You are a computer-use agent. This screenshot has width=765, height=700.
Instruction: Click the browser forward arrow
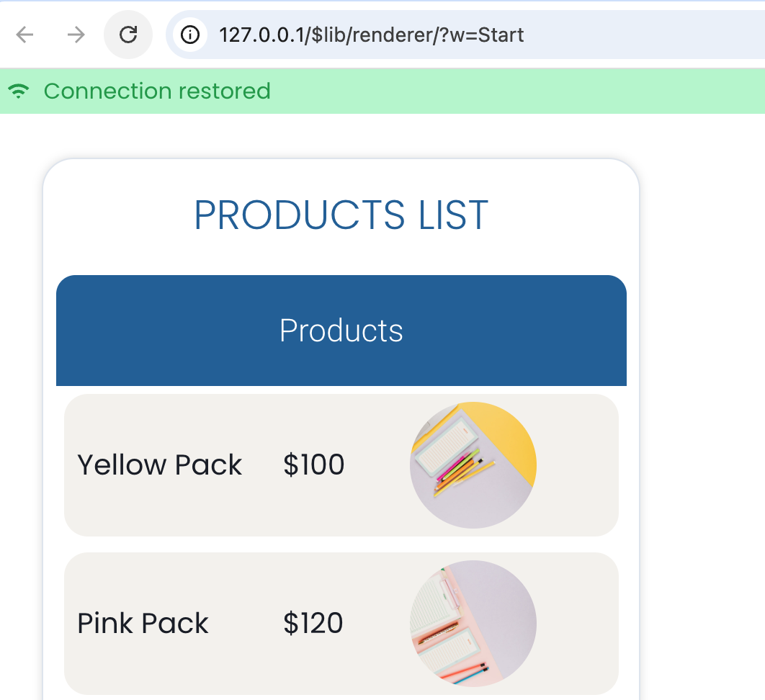[x=76, y=35]
